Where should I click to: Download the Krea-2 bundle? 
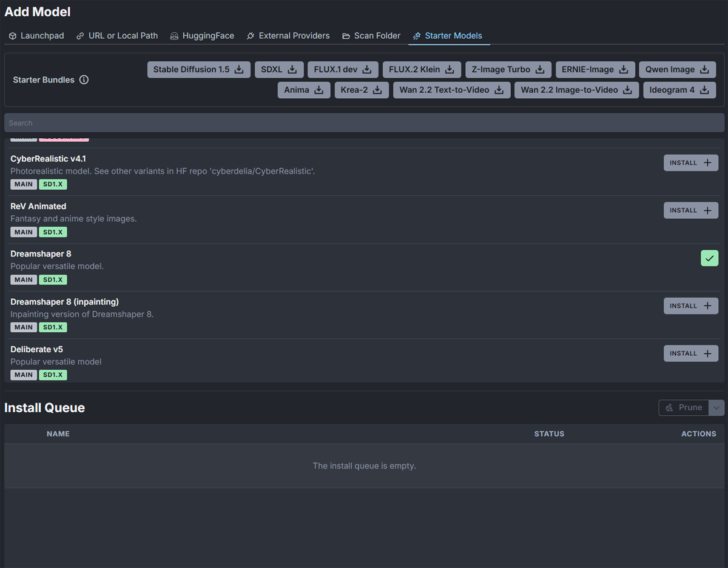click(x=362, y=90)
